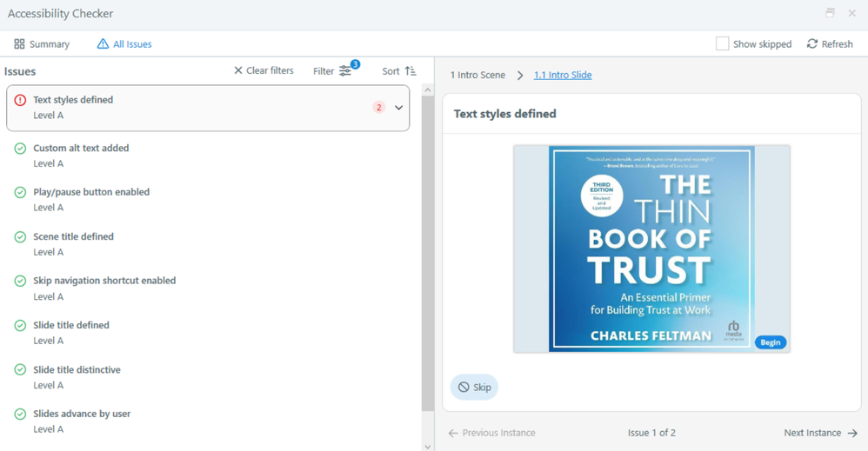The height and width of the screenshot is (451, 868).
Task: Open the Sort menu
Action: 398,71
